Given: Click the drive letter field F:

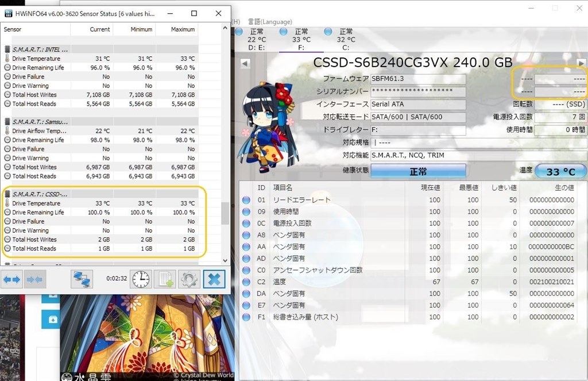Looking at the screenshot, I should pyautogui.click(x=418, y=130).
